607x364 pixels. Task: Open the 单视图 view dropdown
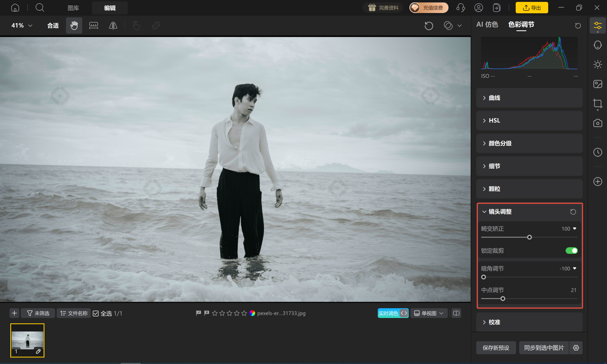point(429,313)
